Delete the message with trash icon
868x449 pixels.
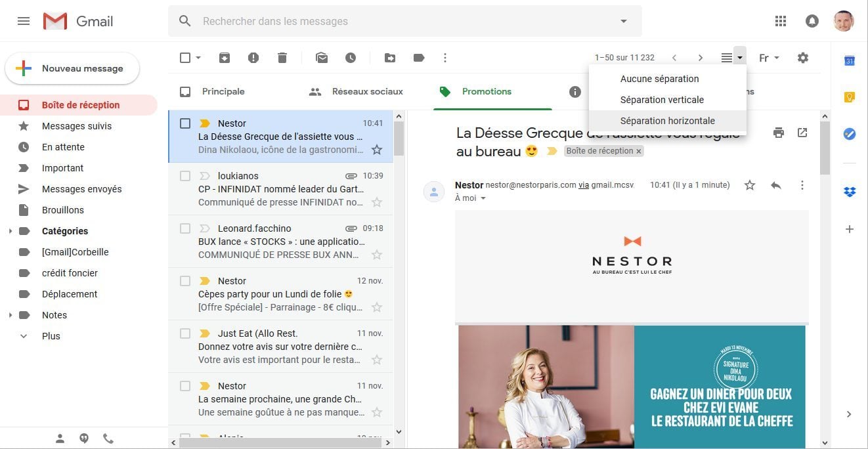282,58
